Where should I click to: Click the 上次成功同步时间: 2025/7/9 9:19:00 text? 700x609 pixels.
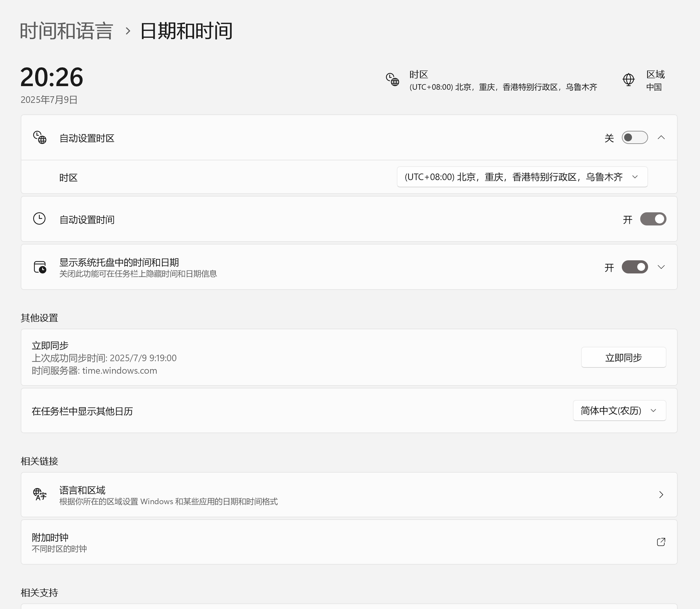[104, 358]
